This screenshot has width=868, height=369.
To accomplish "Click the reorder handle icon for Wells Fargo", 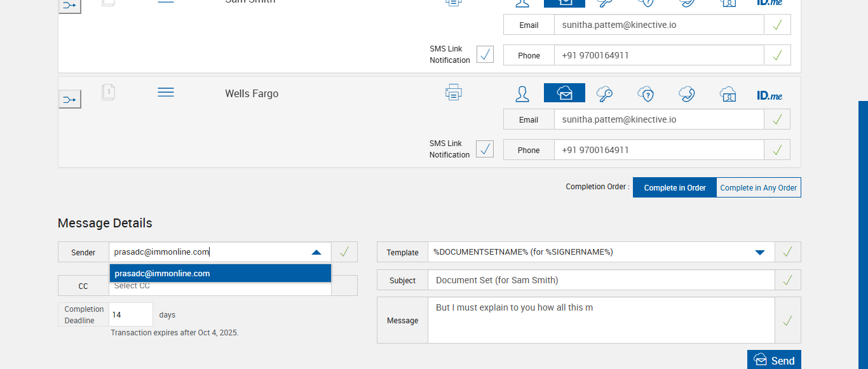I will tap(166, 93).
